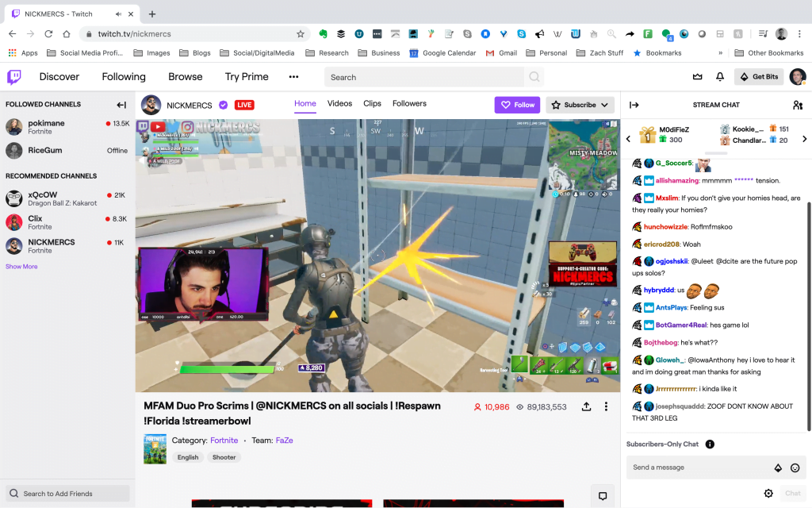Open a new browser tab
Viewport: 812px width, 508px height.
tap(152, 14)
